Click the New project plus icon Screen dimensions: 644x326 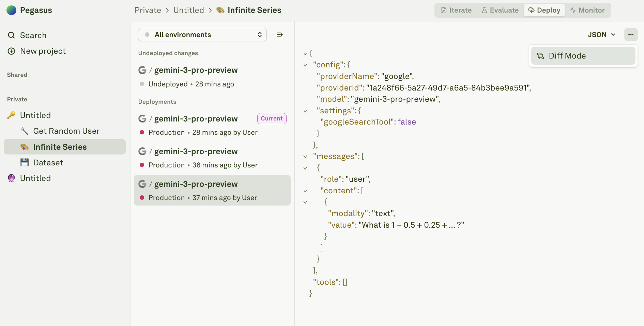point(11,51)
